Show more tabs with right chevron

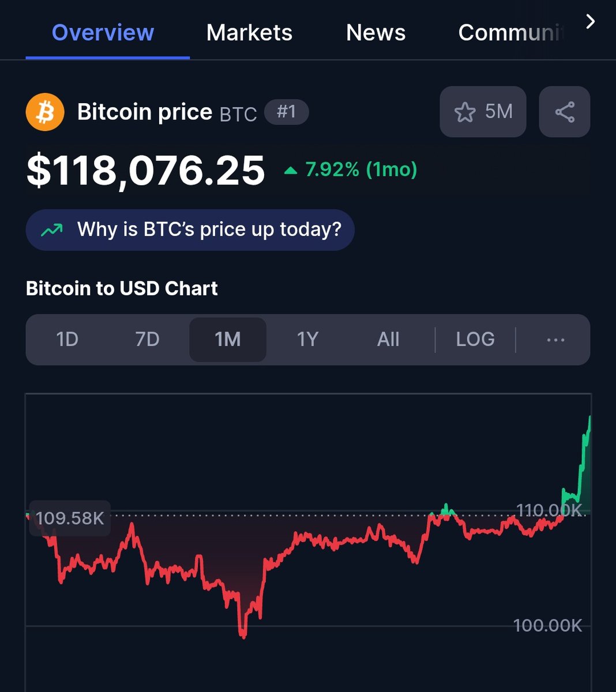590,22
